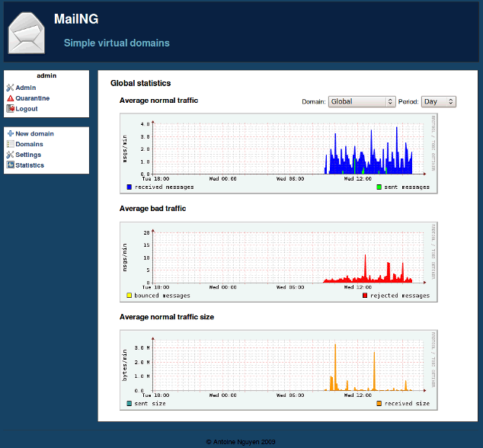Click the Quarantine warning triangle icon

[x=10, y=98]
